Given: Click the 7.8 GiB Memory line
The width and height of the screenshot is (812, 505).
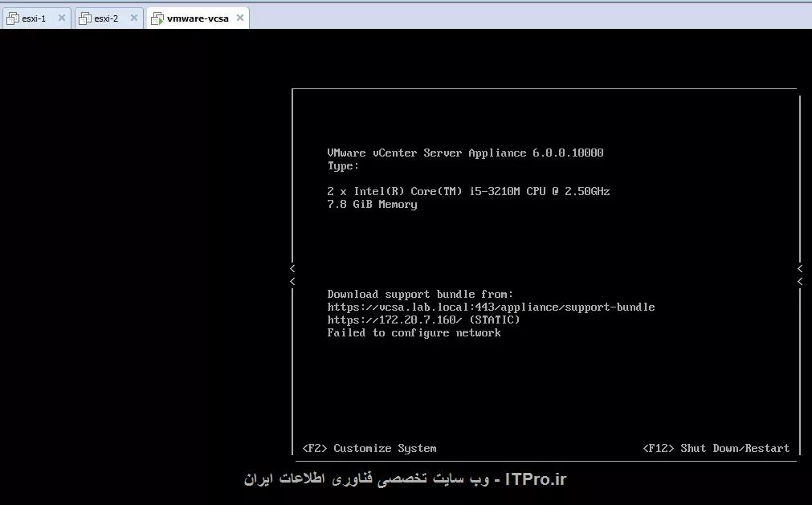Looking at the screenshot, I should coord(372,204).
